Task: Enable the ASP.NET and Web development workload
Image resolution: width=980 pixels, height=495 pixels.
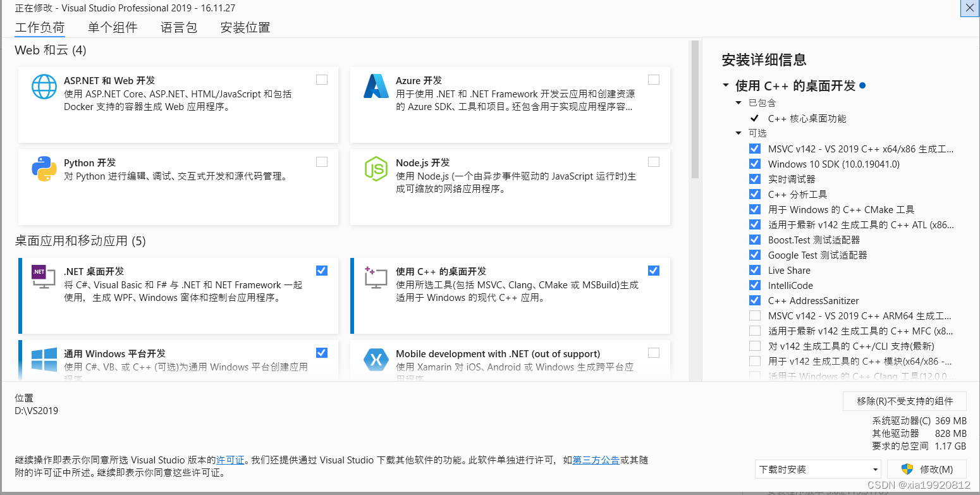Action: coord(322,80)
